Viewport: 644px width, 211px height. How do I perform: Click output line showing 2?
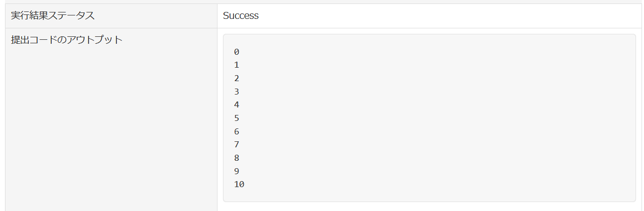click(236, 78)
